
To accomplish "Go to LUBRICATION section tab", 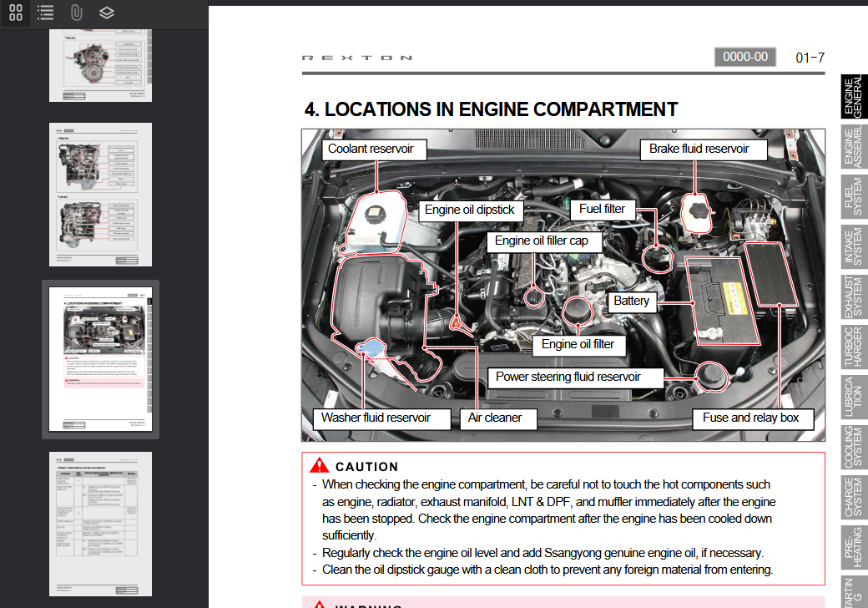I will (854, 397).
